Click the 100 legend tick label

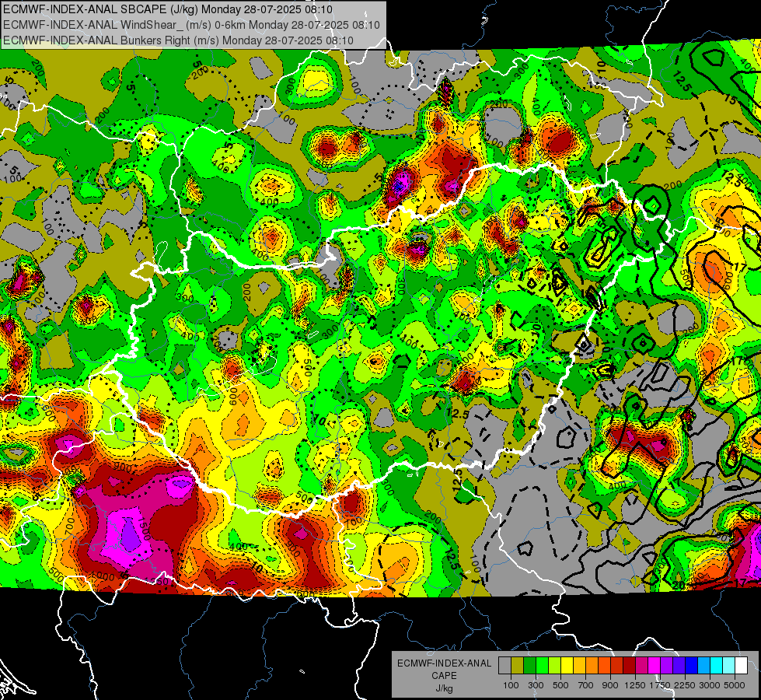click(x=511, y=685)
